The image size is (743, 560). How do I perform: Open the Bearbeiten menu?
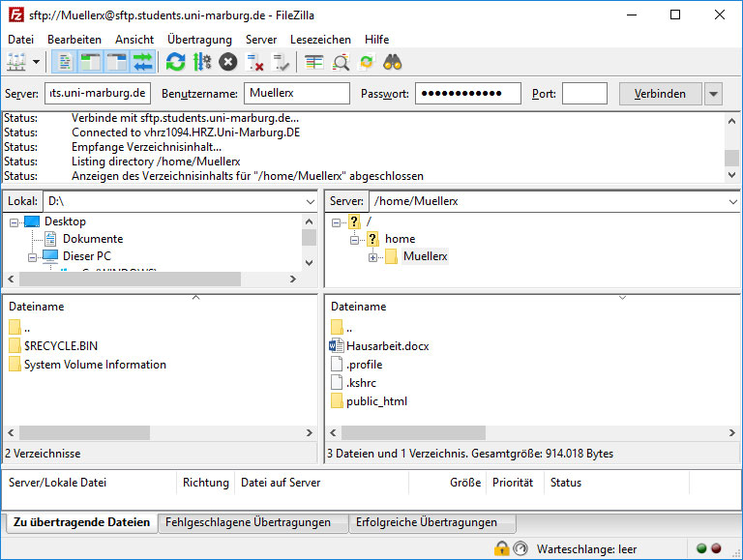point(74,40)
